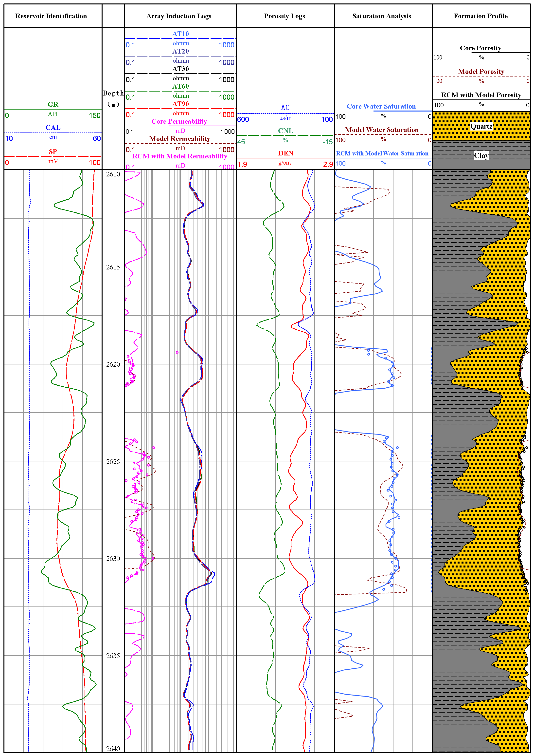
Task: Select the Formation Profile column header
Action: pos(480,16)
